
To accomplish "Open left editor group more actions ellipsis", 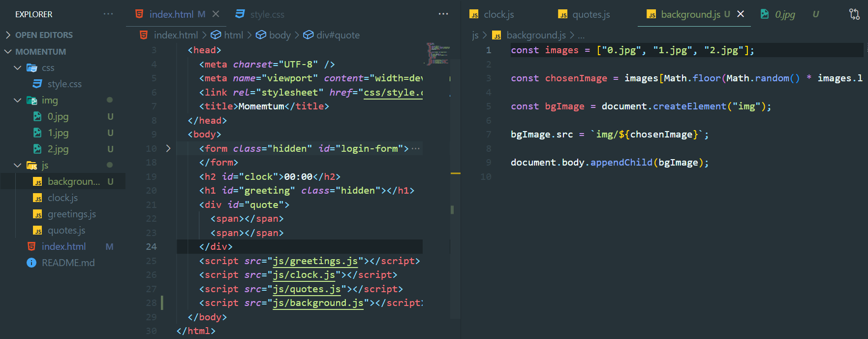I will [443, 14].
